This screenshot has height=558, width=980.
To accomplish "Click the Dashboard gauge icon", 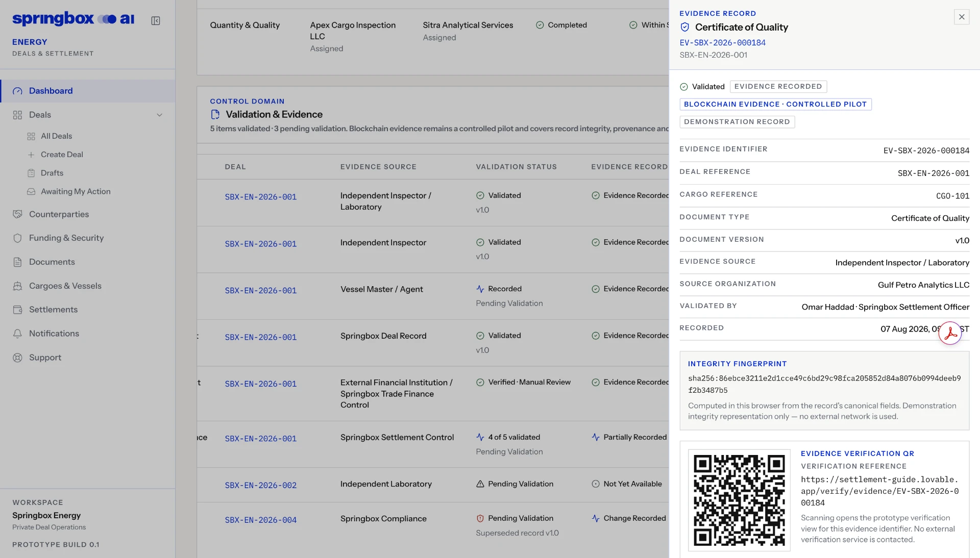I will click(x=17, y=91).
